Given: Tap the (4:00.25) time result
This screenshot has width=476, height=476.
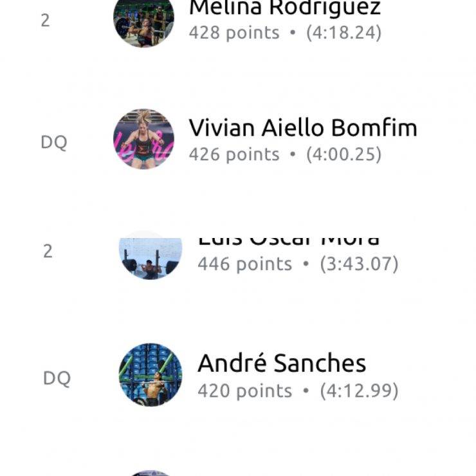Looking at the screenshot, I should [343, 154].
